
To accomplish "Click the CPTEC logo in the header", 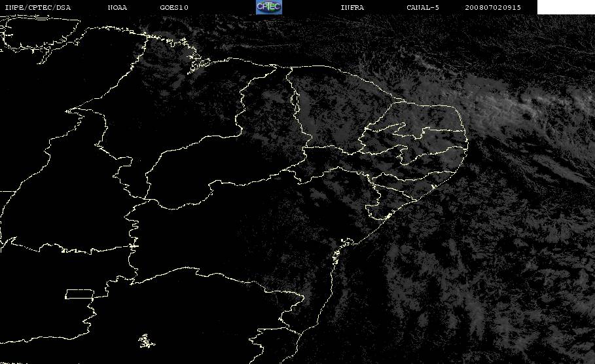I will (268, 7).
